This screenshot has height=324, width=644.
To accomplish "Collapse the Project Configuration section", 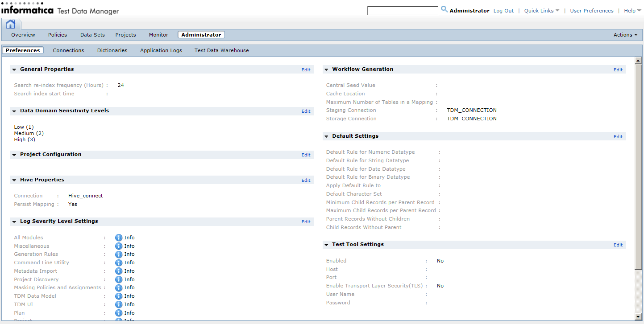I will point(14,155).
